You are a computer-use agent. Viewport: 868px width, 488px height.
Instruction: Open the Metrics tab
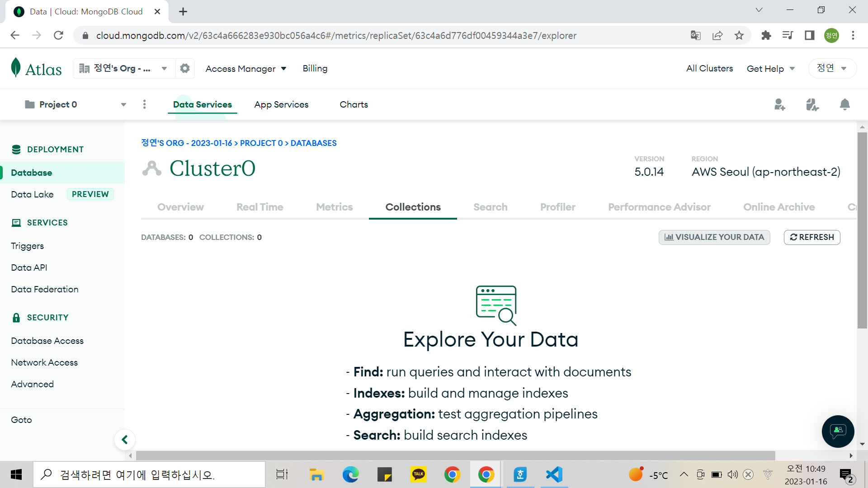335,207
